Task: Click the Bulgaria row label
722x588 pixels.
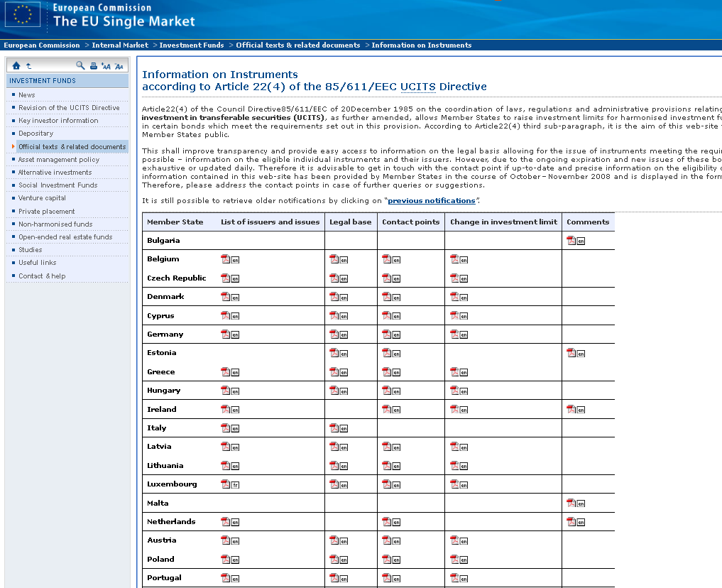Action: coord(163,240)
